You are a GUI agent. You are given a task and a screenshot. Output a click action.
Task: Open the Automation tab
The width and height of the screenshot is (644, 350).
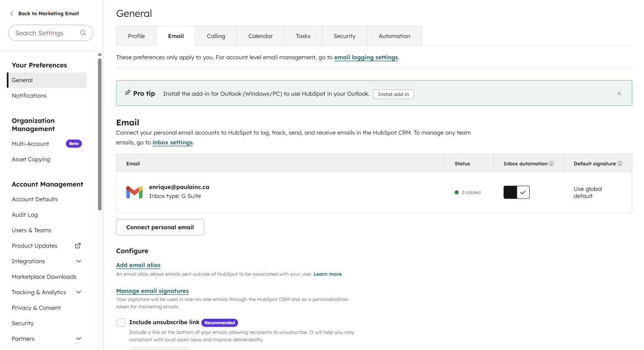pos(394,36)
